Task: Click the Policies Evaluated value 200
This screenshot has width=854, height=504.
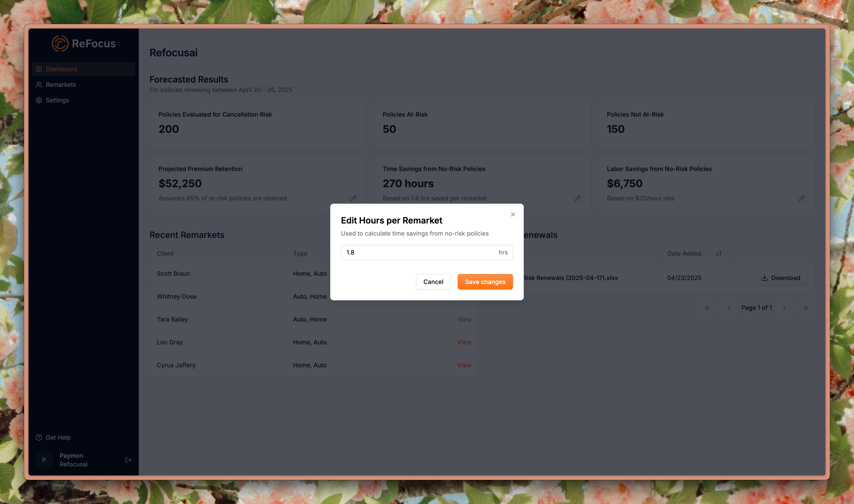Action: pyautogui.click(x=169, y=129)
